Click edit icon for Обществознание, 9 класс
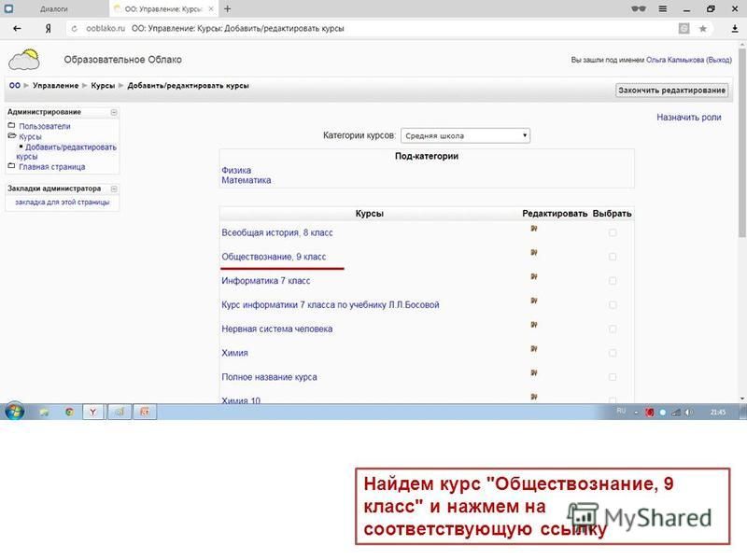 point(534,252)
